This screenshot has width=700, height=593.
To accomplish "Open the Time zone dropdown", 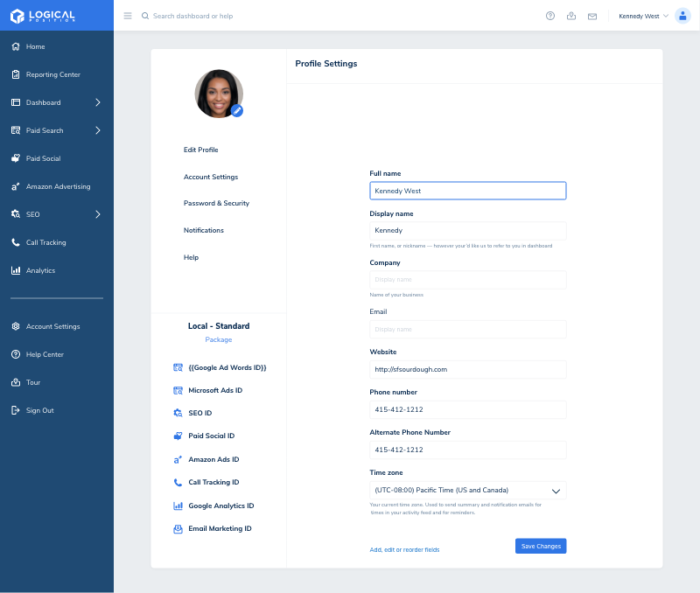I will coord(468,490).
